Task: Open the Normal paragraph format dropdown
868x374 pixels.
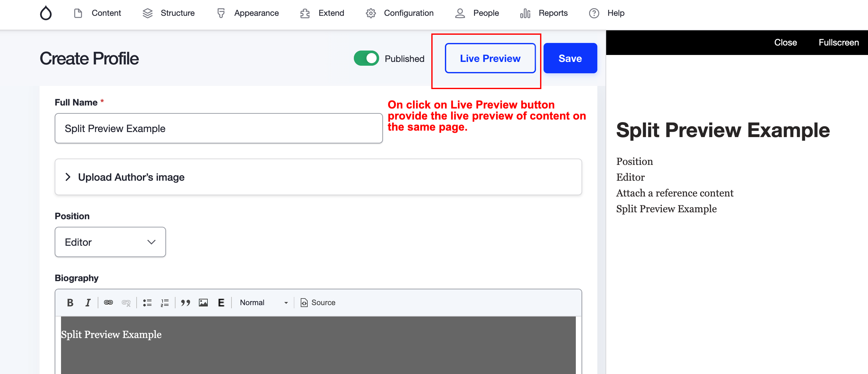Action: pyautogui.click(x=263, y=302)
